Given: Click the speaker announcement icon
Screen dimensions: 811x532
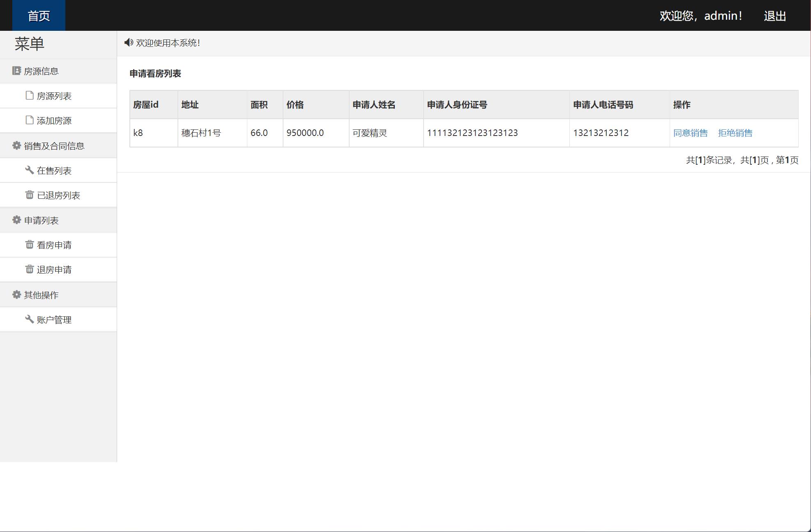Looking at the screenshot, I should point(129,43).
